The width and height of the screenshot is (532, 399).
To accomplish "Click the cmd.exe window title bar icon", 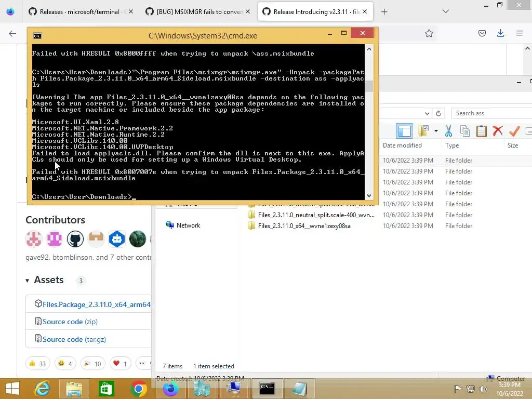I will pyautogui.click(x=37, y=36).
